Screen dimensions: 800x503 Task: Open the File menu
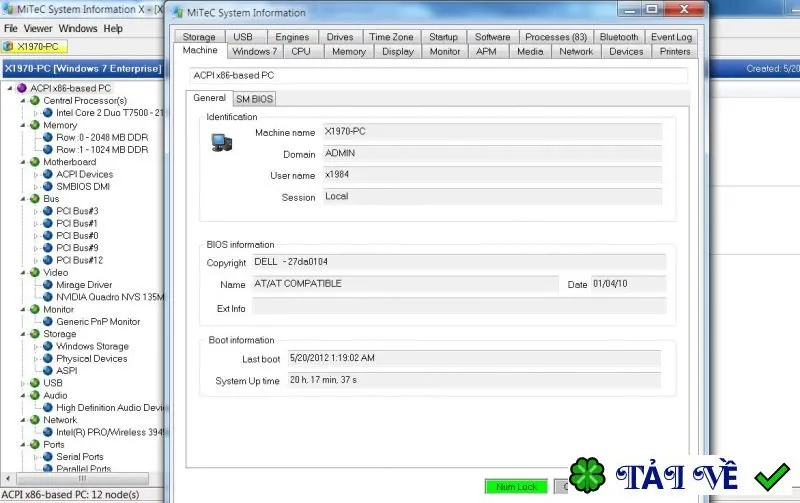10,29
